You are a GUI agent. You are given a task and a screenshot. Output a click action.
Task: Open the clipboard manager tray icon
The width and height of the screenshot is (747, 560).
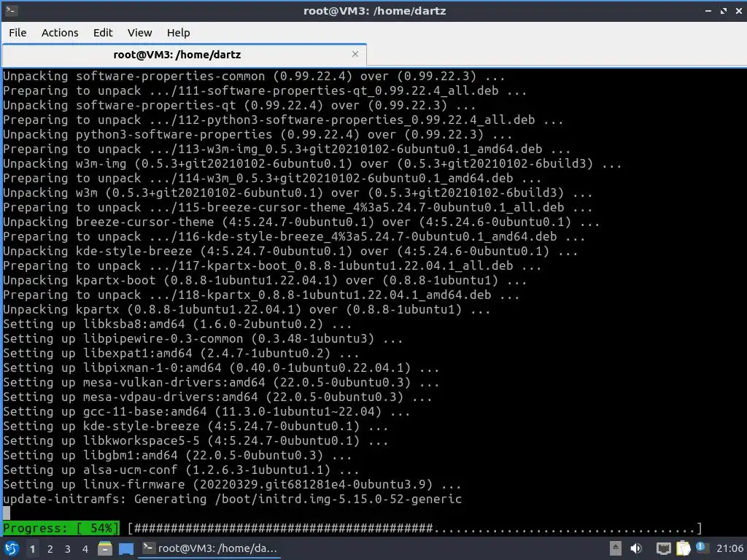click(x=683, y=548)
